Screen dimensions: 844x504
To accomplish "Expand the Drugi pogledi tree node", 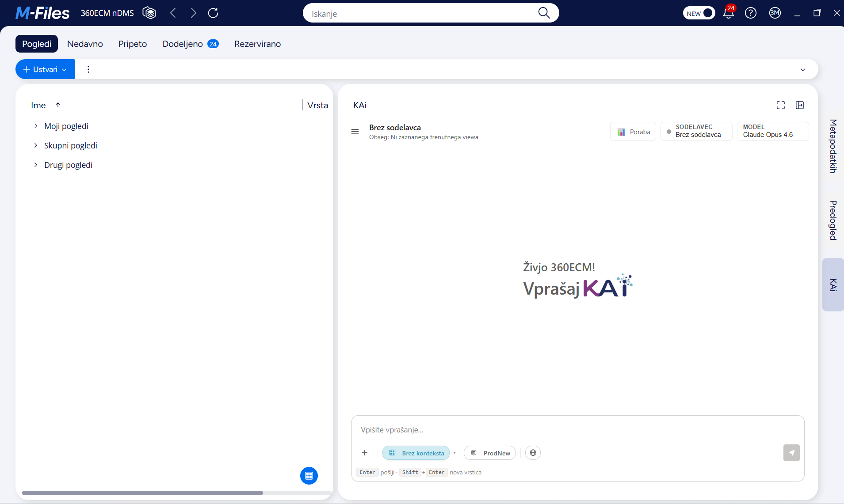I will 36,165.
